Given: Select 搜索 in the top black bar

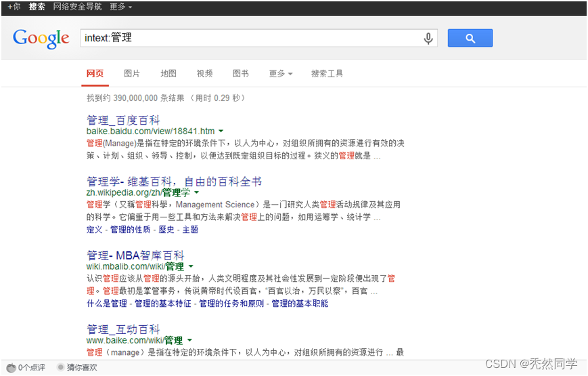Looking at the screenshot, I should [x=37, y=7].
